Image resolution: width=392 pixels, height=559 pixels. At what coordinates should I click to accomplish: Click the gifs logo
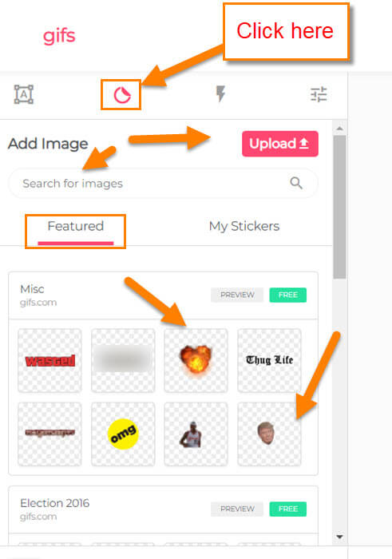[59, 37]
